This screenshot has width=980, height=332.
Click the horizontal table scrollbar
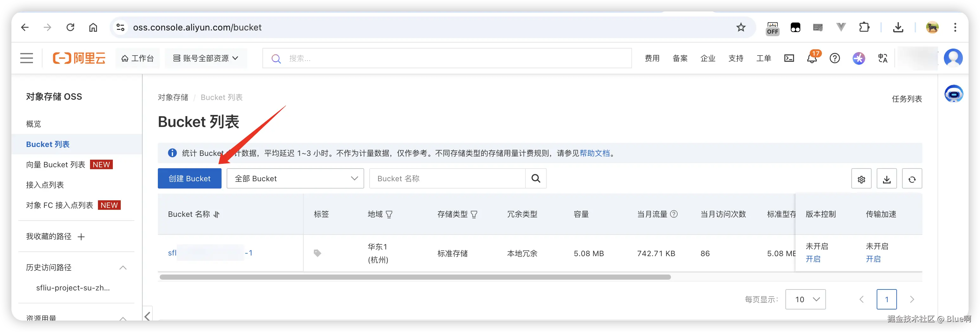tap(415, 277)
